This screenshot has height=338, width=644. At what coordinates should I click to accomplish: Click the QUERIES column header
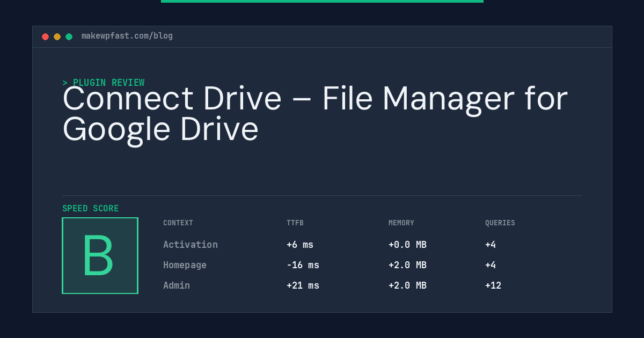point(500,223)
